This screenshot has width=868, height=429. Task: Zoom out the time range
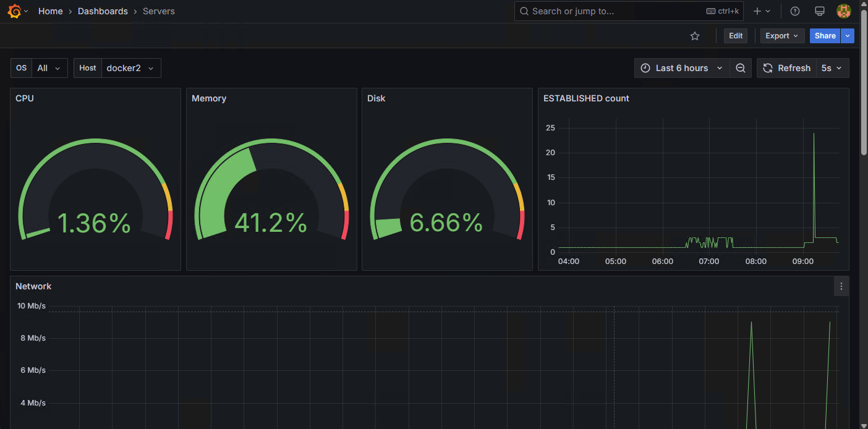click(x=740, y=68)
